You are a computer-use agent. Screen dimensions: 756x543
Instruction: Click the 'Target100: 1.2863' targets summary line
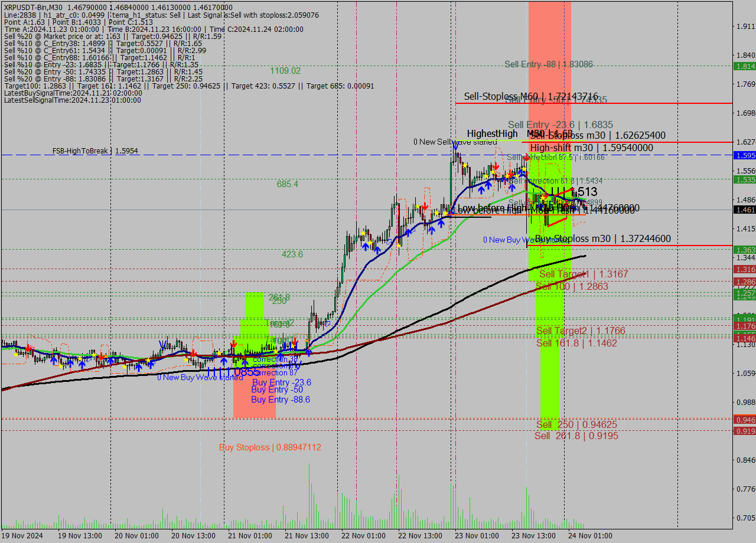[x=189, y=86]
